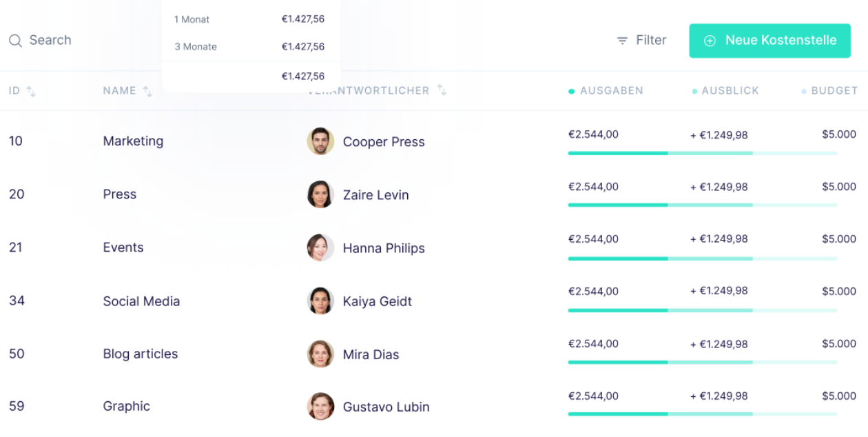868x437 pixels.
Task: Select the Blog articles entry
Action: pyautogui.click(x=141, y=354)
